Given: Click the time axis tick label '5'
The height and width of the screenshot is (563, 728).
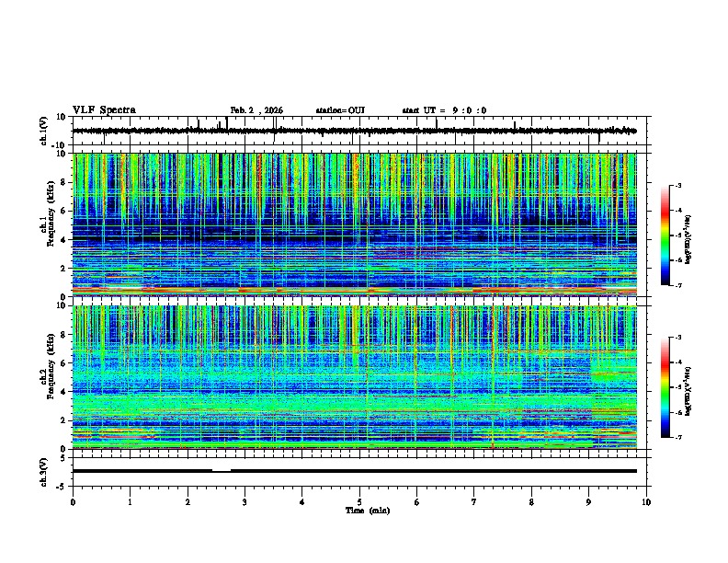Looking at the screenshot, I should pos(359,502).
